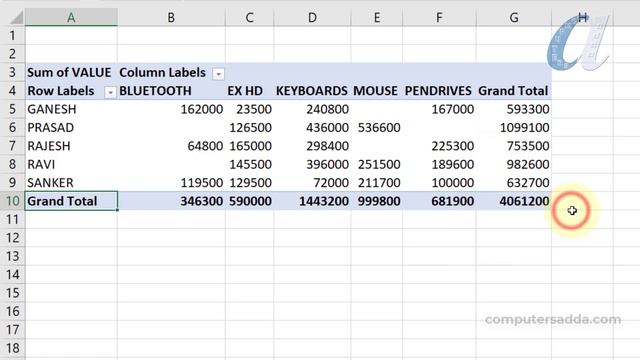
Task: Select cell with value 1099100
Action: 514,127
